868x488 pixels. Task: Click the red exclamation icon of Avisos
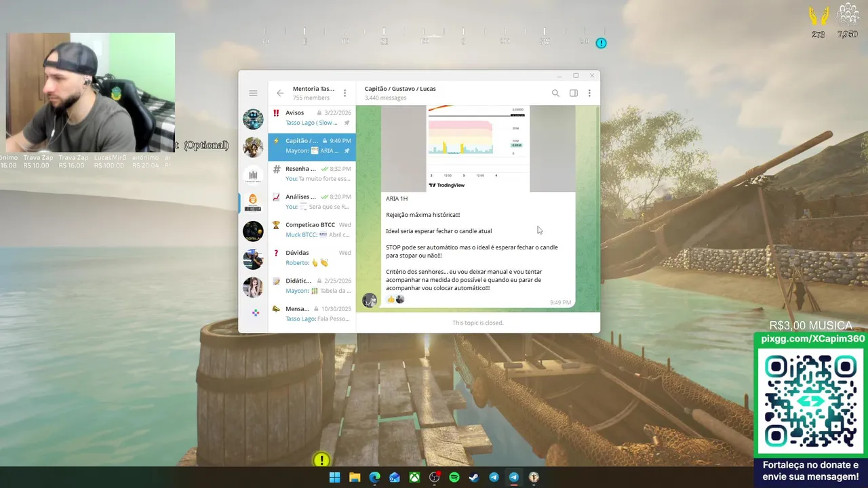point(276,113)
